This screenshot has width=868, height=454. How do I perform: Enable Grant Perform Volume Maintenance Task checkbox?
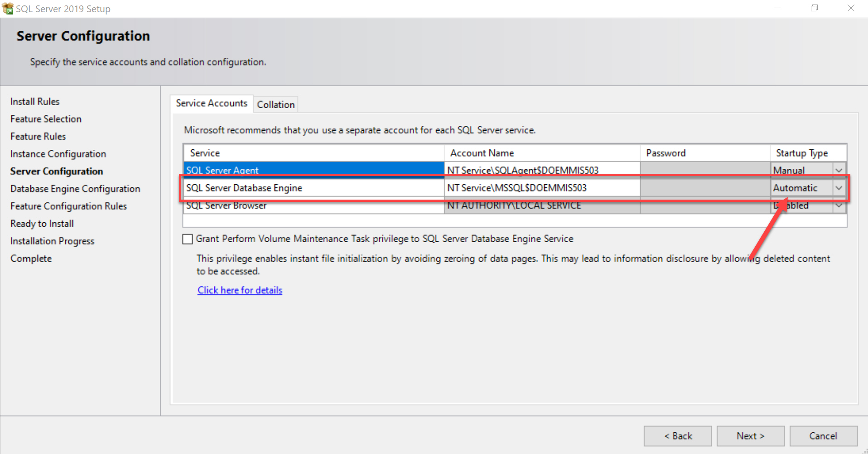188,239
